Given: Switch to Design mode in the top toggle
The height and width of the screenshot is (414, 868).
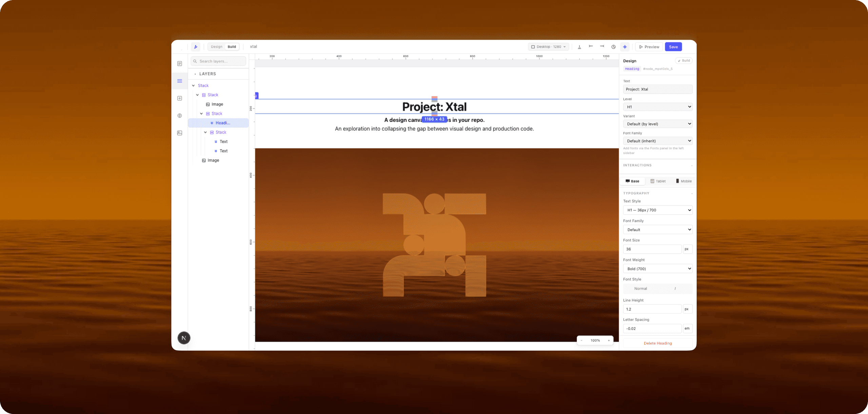Looking at the screenshot, I should tap(217, 47).
